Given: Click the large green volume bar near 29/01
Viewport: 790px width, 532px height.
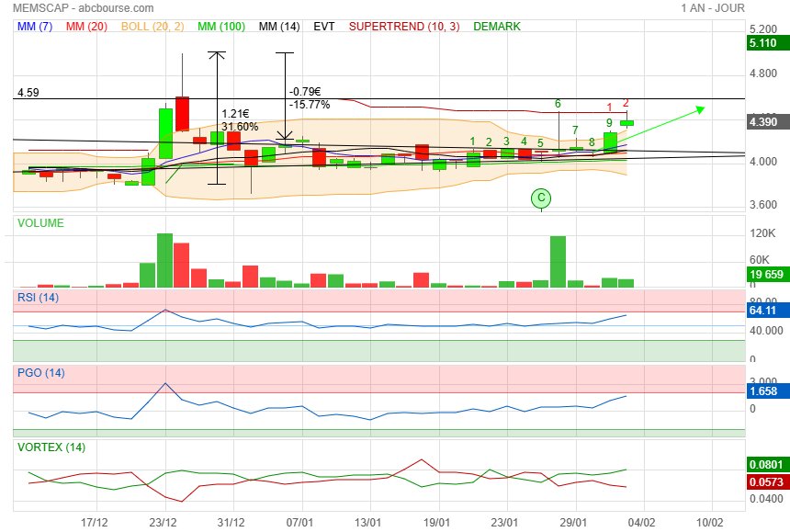Looking at the screenshot, I should (x=558, y=262).
